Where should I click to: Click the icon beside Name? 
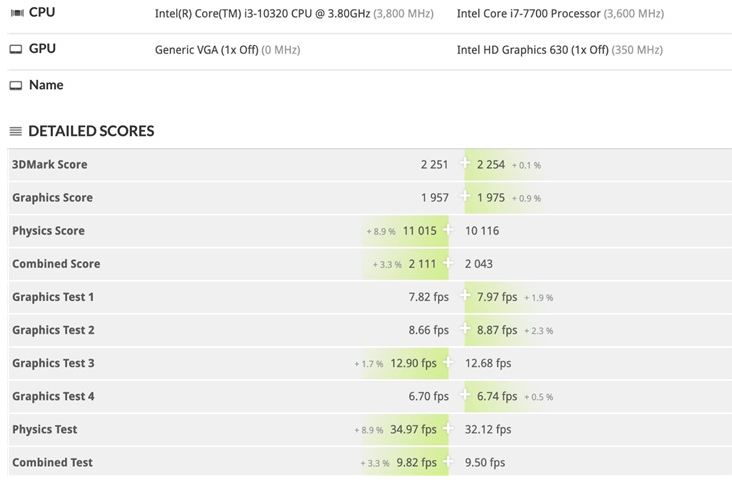(x=15, y=86)
